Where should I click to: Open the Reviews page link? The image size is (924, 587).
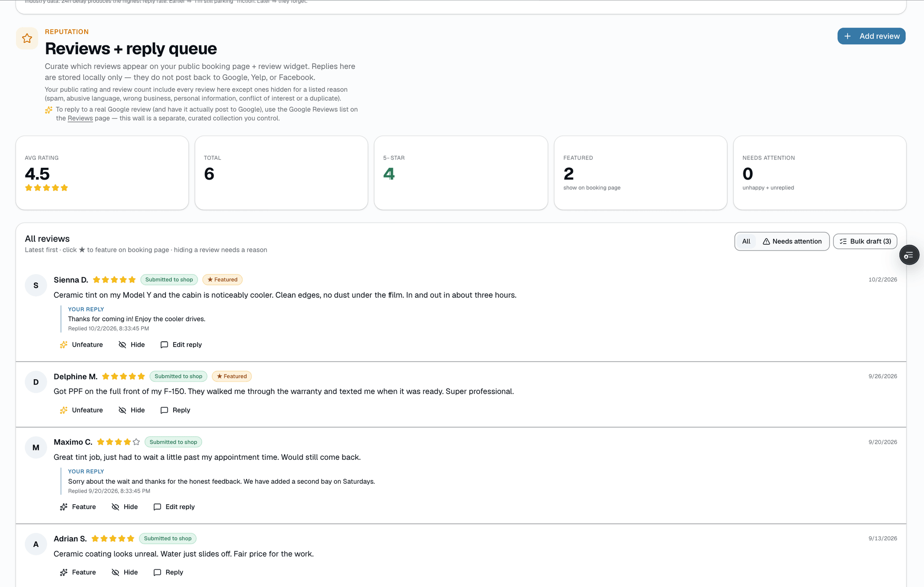(x=80, y=118)
